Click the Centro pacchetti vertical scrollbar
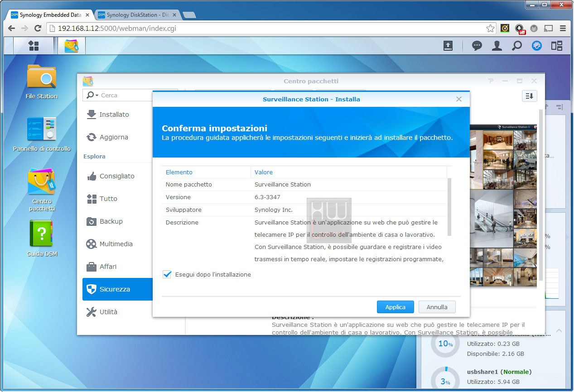 coord(540,195)
